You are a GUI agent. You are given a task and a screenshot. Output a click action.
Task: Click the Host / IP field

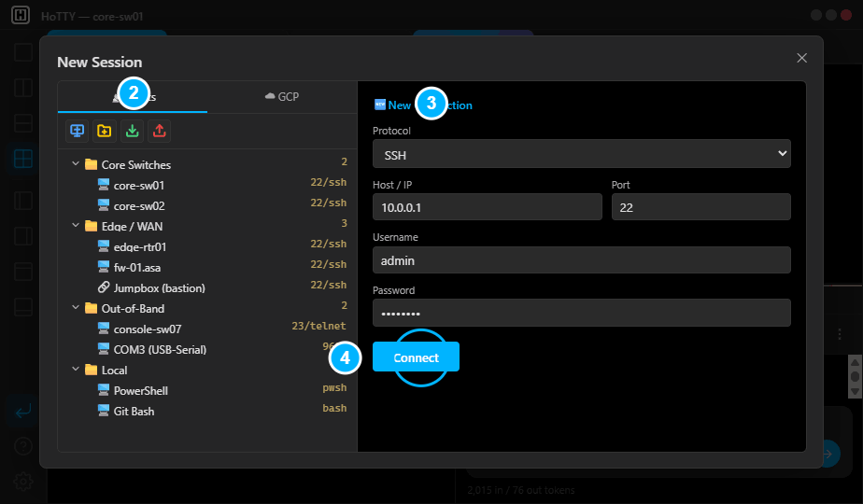coord(488,207)
